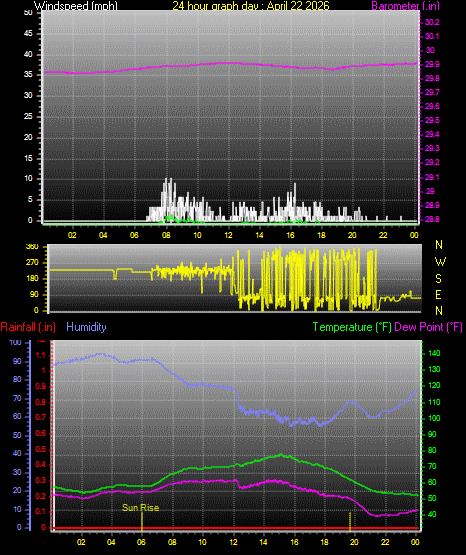
Task: Click rainfall axis value 1.1
Action: pos(41,355)
